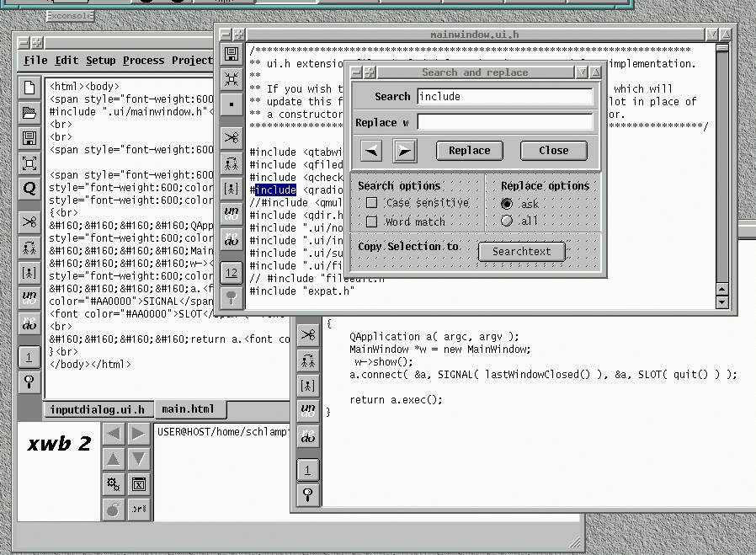Image resolution: width=756 pixels, height=555 pixels.
Task: Click the magnifier Search icon in xwb toolbar
Action: pos(29,382)
